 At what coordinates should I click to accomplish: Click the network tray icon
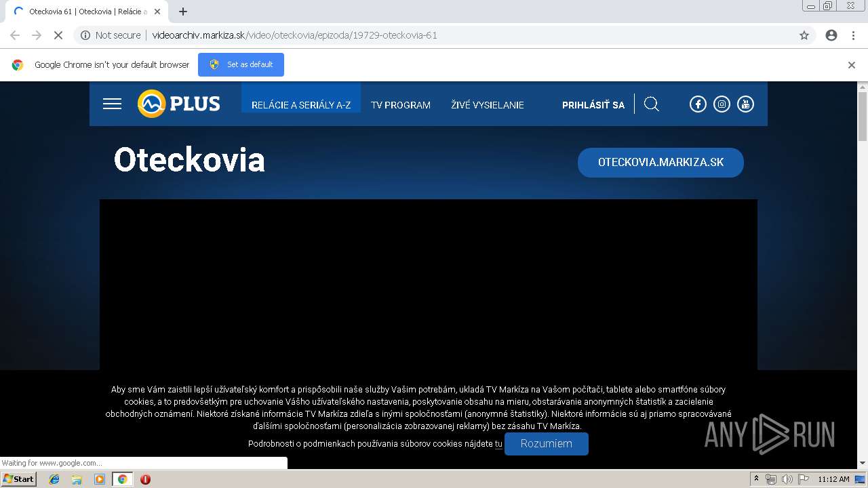point(771,479)
